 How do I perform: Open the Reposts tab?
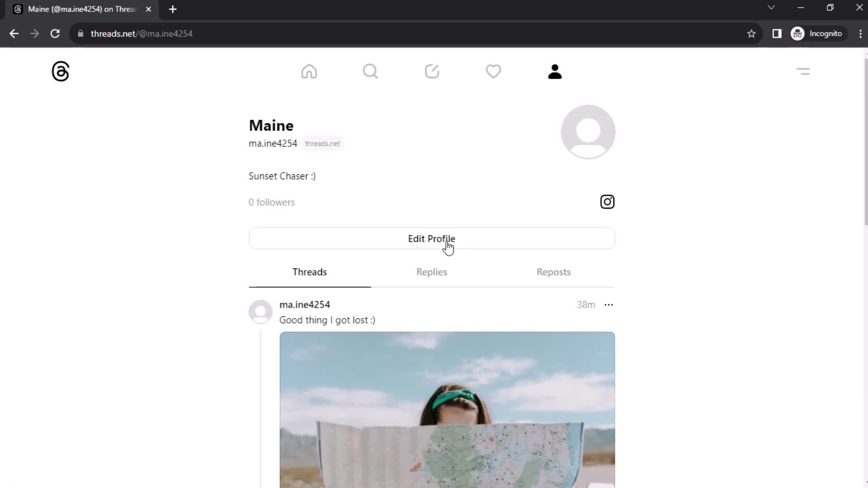click(x=554, y=272)
